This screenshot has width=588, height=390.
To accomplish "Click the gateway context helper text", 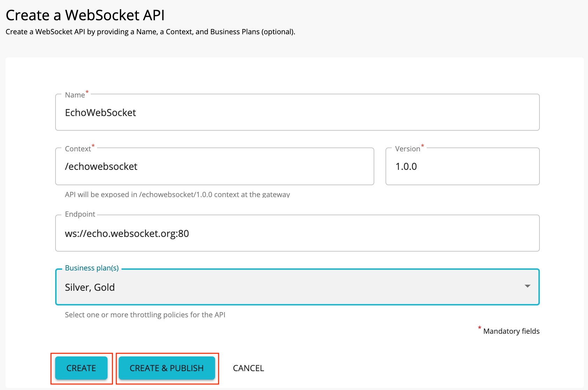I will click(x=177, y=195).
